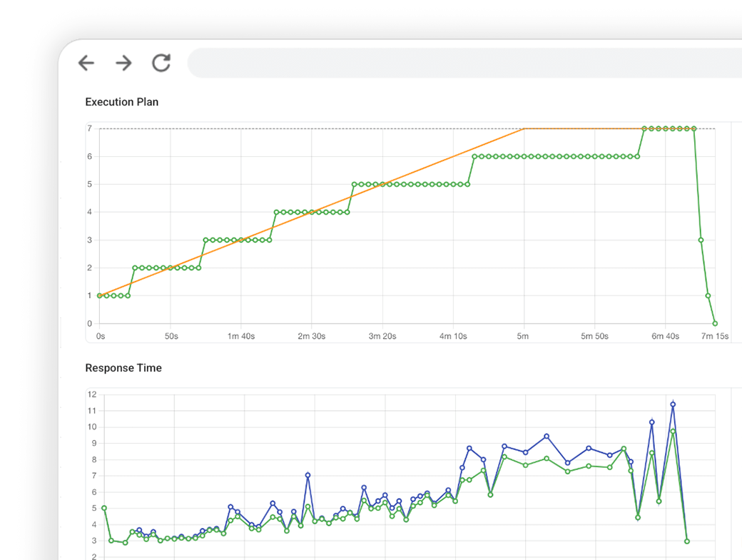Click the orange line corner at 5m

(524, 129)
